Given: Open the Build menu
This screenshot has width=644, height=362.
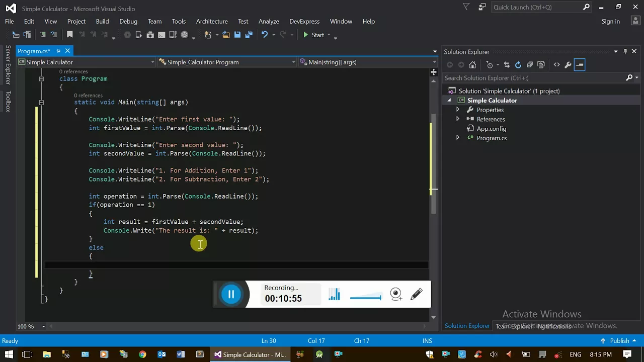Looking at the screenshot, I should click(102, 21).
